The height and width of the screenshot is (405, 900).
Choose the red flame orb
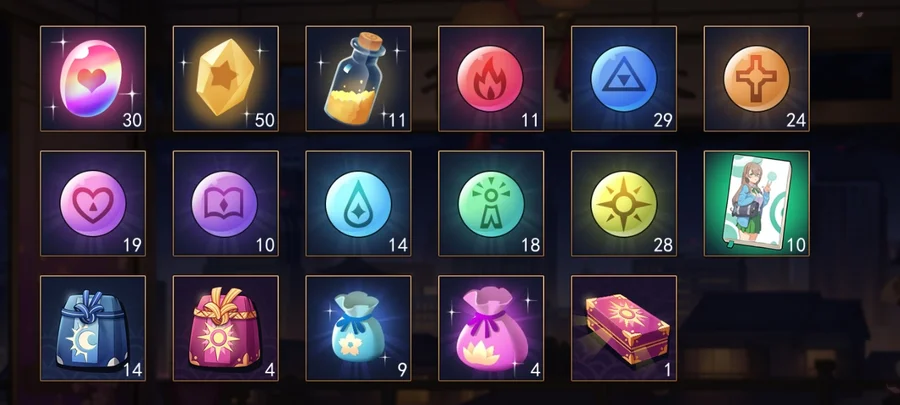pos(491,79)
